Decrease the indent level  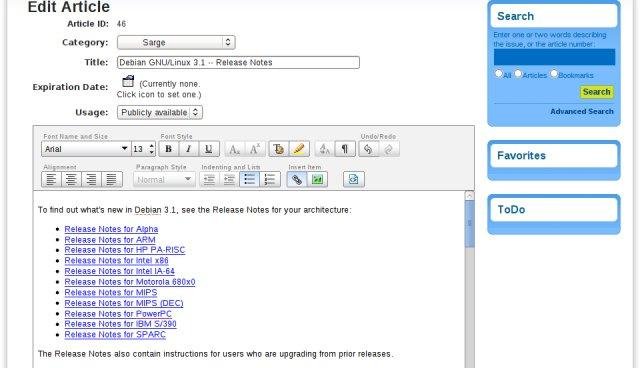point(209,180)
